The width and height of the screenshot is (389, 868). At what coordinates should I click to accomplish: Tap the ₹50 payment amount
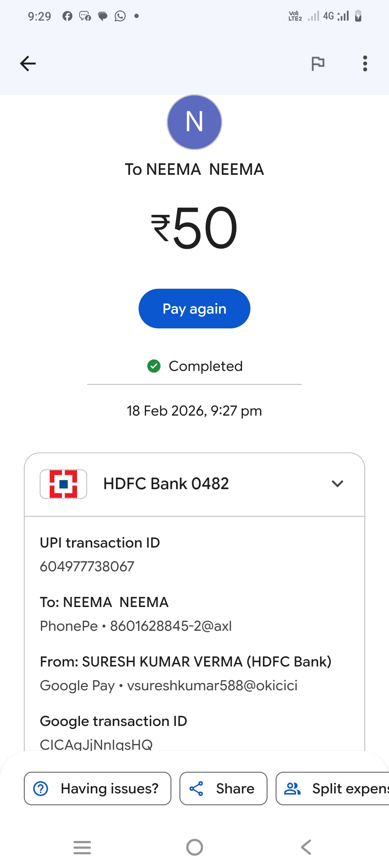pos(194,228)
